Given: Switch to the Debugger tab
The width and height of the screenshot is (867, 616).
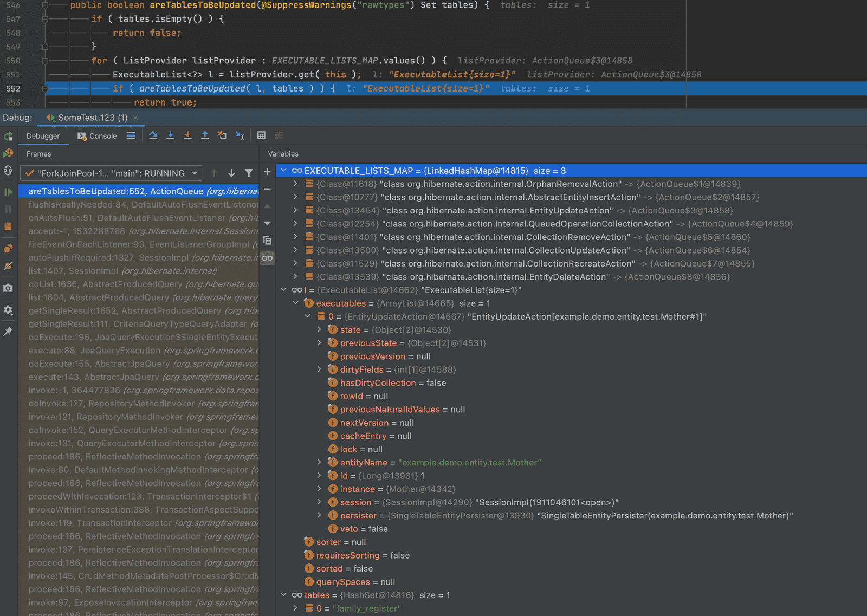Looking at the screenshot, I should click(x=43, y=136).
